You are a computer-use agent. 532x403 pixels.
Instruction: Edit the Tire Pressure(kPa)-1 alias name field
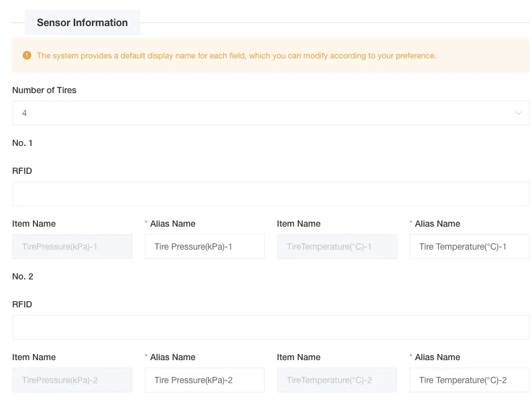204,247
